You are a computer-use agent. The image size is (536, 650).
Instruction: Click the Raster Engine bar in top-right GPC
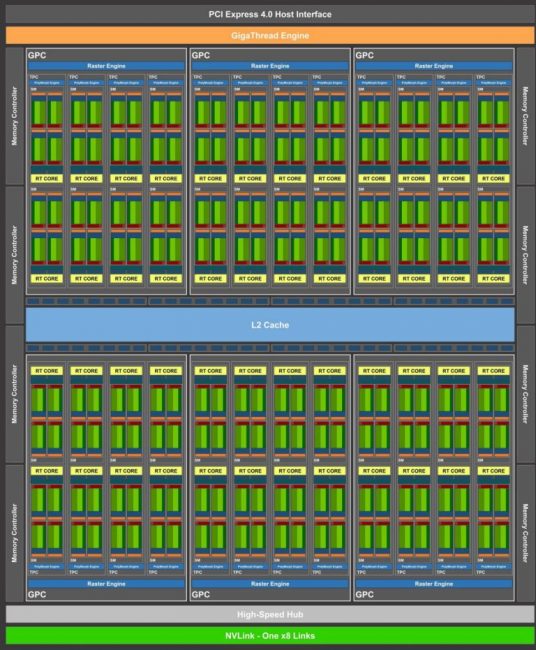click(434, 66)
